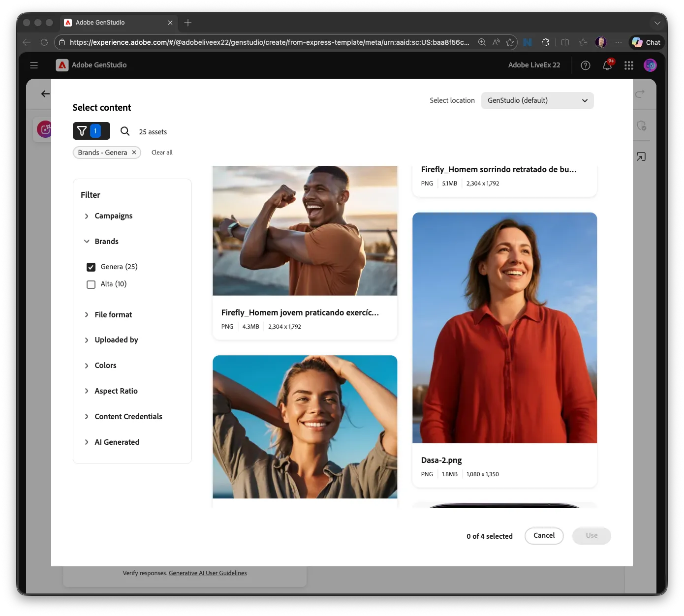The height and width of the screenshot is (616, 684).
Task: Remove the Brands - Genera filter chip
Action: tap(134, 153)
